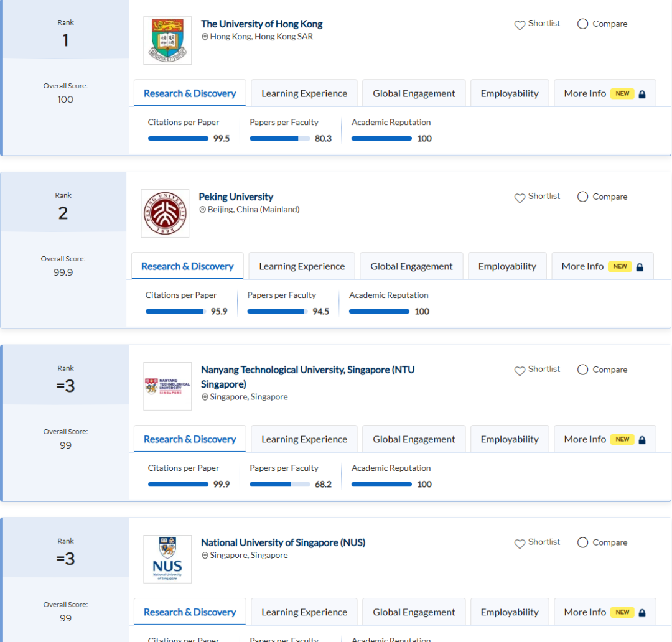Toggle Compare for Nanyang Technological University
This screenshot has height=642, width=672.
pyautogui.click(x=582, y=370)
